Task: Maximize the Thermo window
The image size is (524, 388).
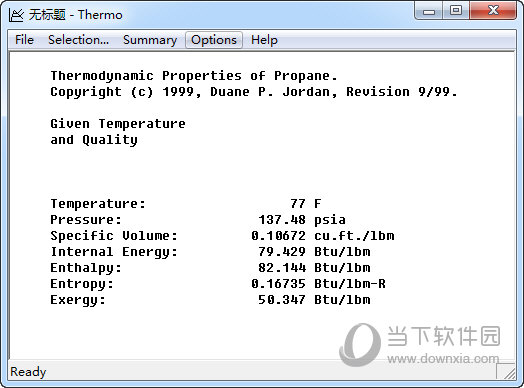Action: pyautogui.click(x=456, y=11)
